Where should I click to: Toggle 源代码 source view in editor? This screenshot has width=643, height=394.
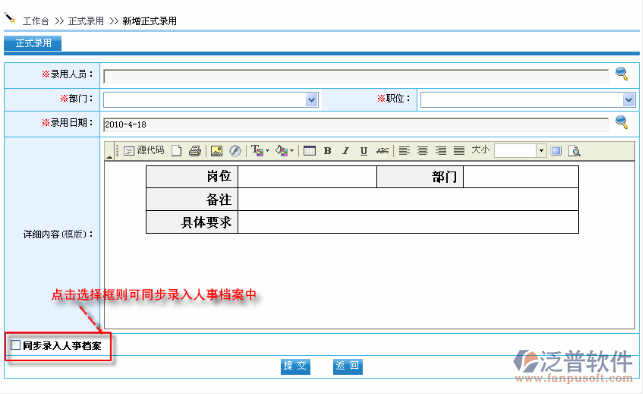coord(144,150)
